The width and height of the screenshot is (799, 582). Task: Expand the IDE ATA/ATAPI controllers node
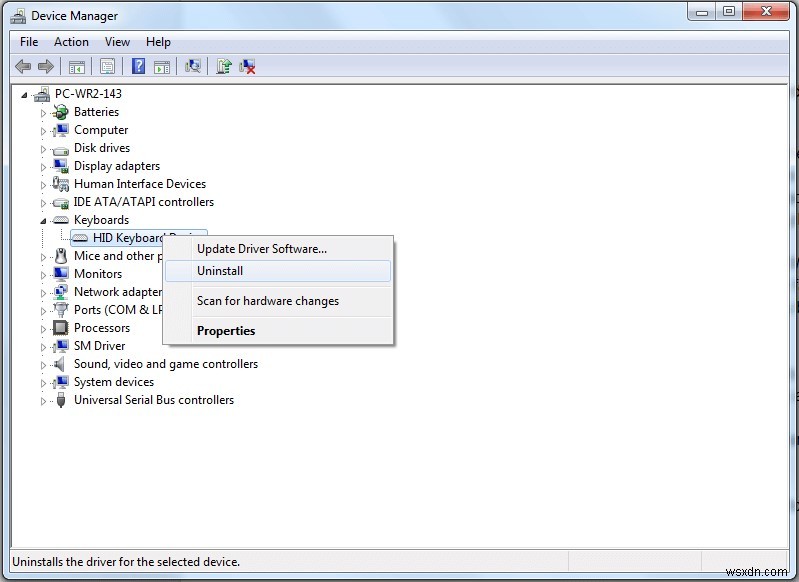pyautogui.click(x=43, y=203)
